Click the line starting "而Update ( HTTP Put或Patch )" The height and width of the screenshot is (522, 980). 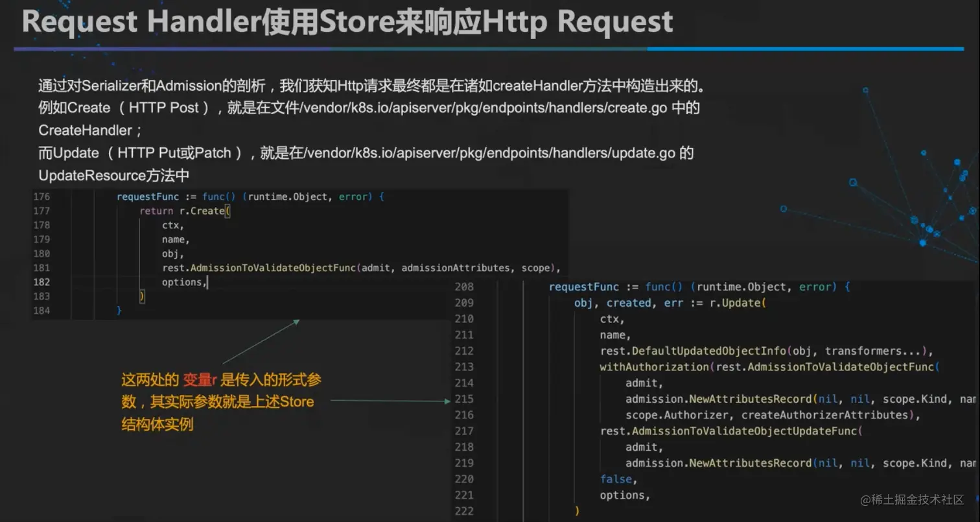pos(366,153)
